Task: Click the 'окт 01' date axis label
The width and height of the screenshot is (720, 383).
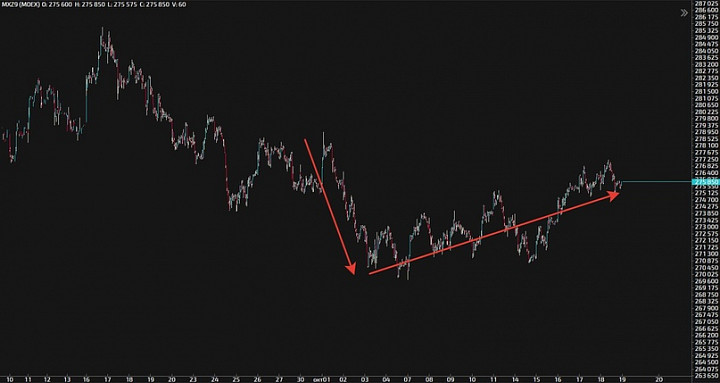Action: 321,379
